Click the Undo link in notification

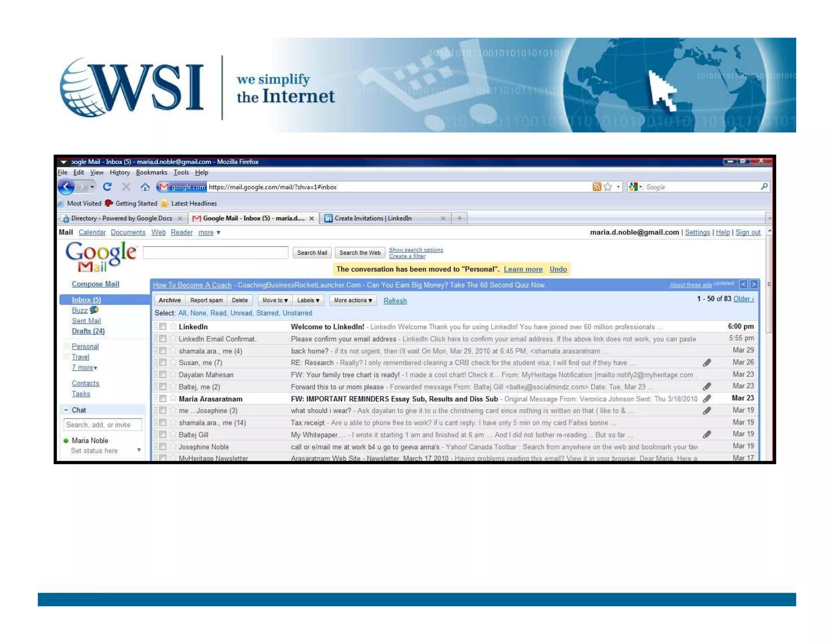(x=558, y=269)
